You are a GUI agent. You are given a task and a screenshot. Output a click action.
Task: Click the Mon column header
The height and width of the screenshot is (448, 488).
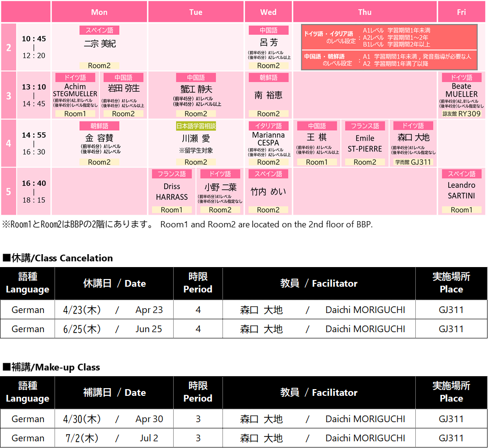coord(99,12)
